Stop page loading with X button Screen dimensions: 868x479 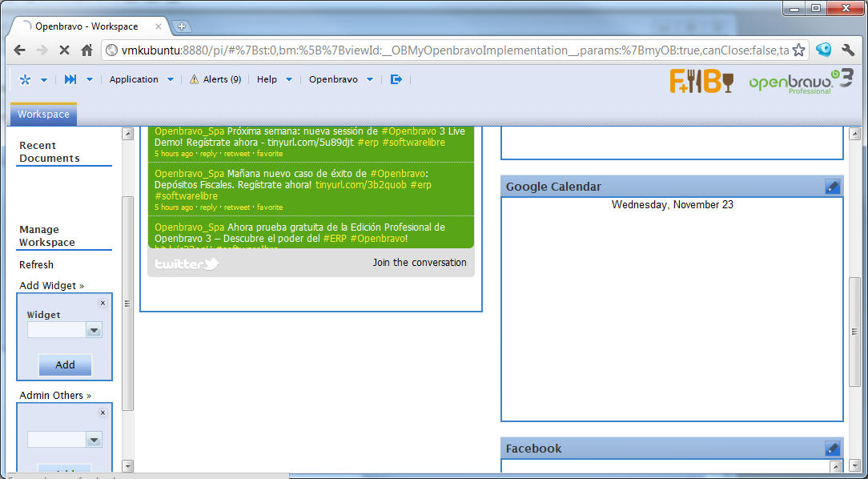[x=64, y=50]
